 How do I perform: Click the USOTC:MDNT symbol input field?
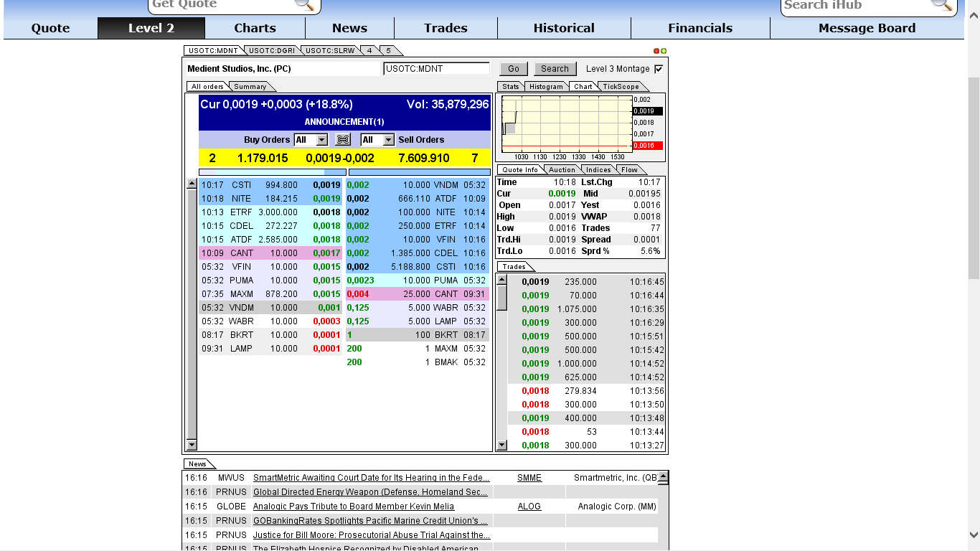pos(436,69)
